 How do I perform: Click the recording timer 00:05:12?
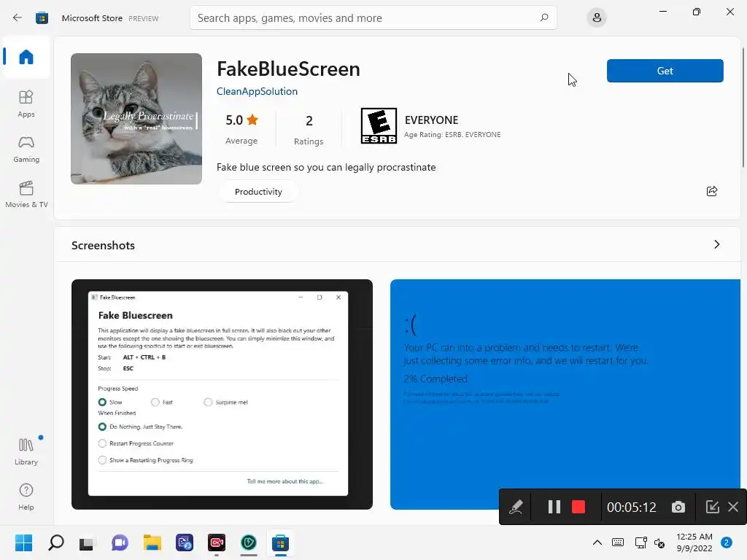(x=632, y=507)
